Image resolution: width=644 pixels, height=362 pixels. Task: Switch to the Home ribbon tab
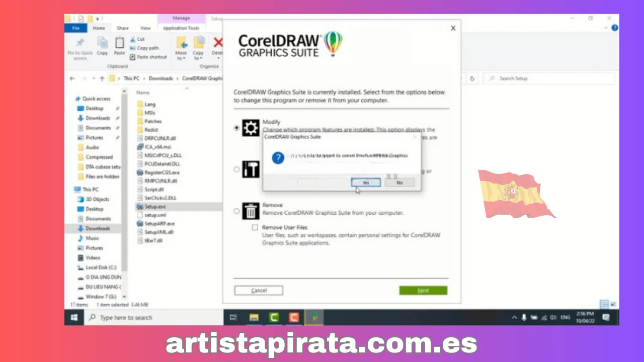[99, 28]
